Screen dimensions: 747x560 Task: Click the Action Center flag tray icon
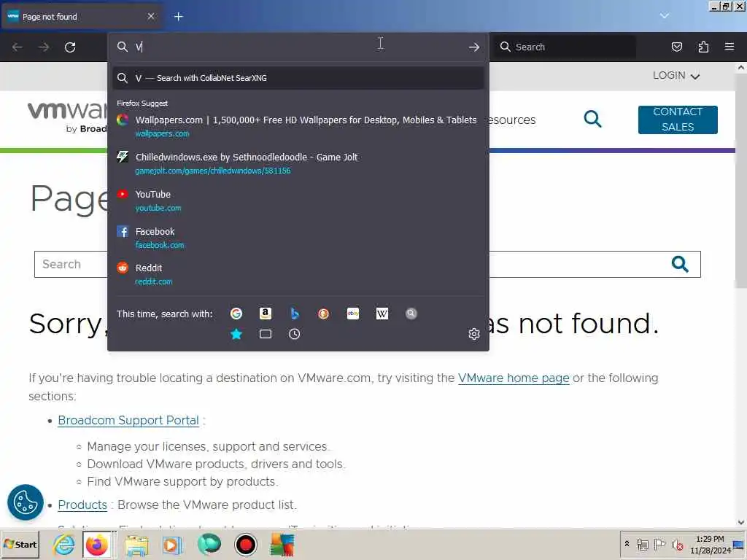pyautogui.click(x=659, y=544)
